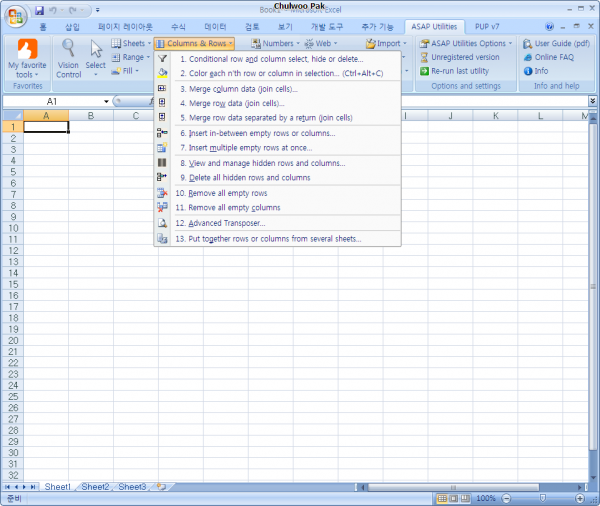Click Unregistered version button
The height and width of the screenshot is (506, 600).
(460, 57)
